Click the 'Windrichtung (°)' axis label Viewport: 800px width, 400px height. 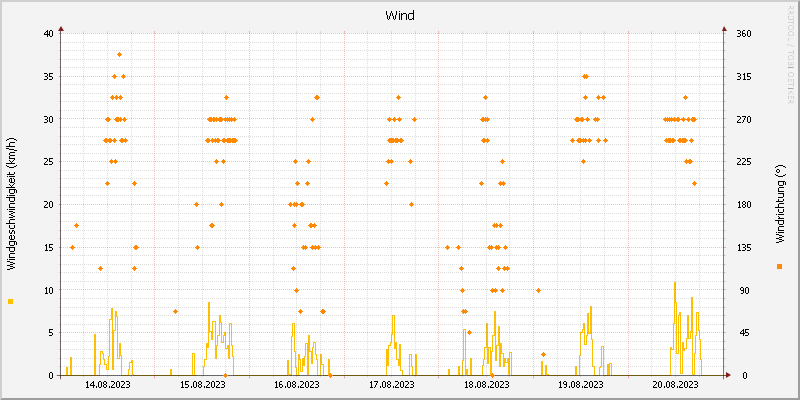[x=779, y=204]
